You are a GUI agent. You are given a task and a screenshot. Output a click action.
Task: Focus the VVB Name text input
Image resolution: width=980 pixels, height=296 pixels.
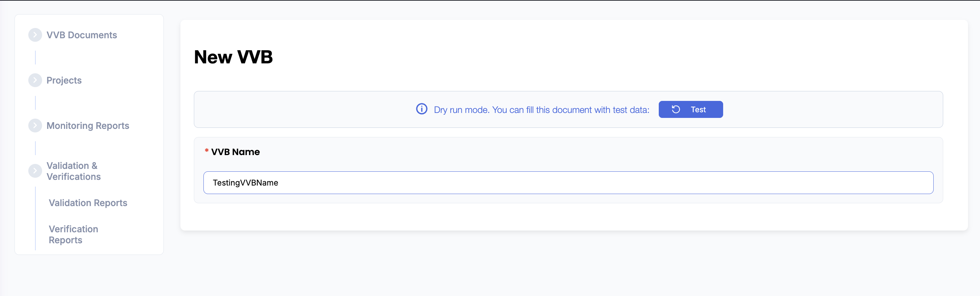(568, 183)
